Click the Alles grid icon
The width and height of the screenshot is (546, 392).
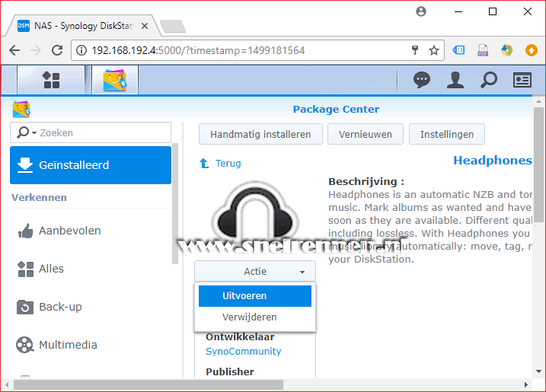pyautogui.click(x=25, y=269)
